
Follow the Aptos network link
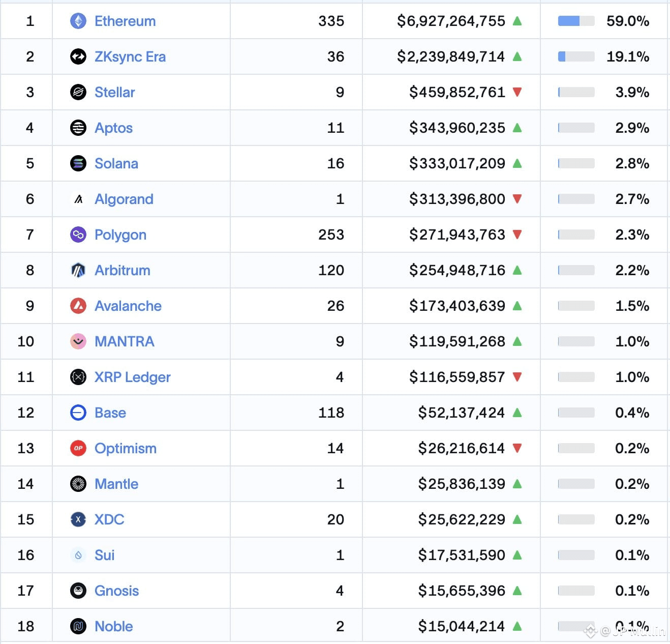[x=113, y=128]
